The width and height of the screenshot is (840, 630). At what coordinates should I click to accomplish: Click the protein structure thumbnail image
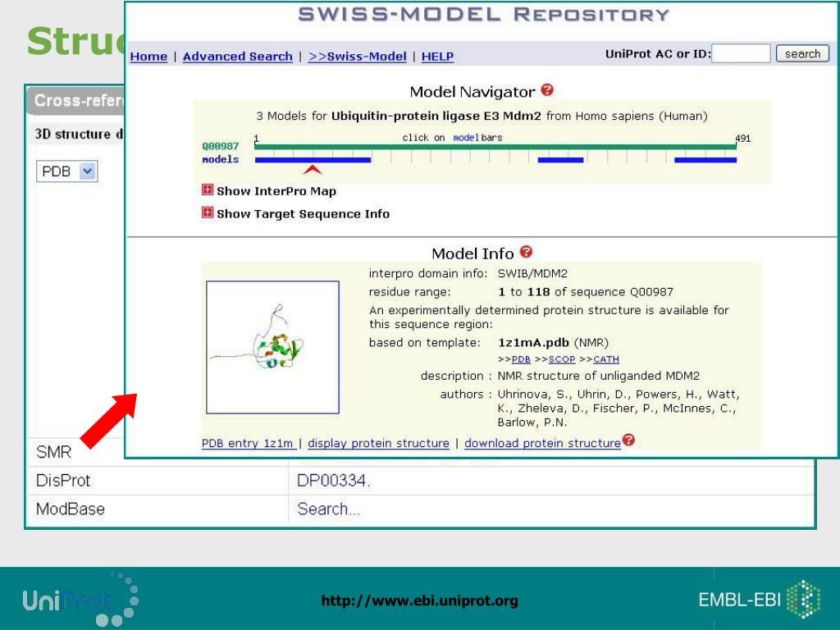pyautogui.click(x=272, y=347)
